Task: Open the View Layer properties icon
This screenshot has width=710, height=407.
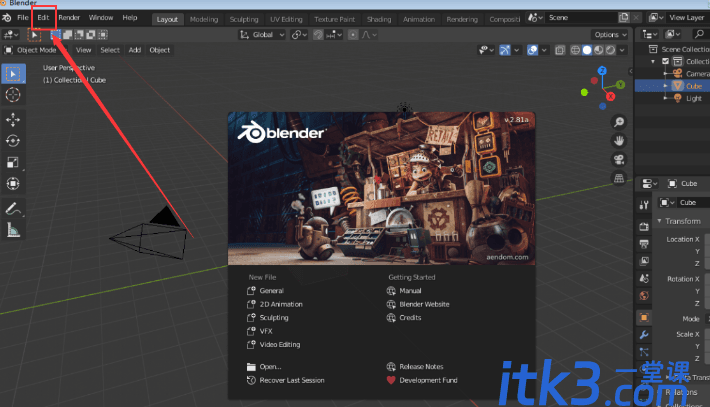Action: pyautogui.click(x=644, y=261)
